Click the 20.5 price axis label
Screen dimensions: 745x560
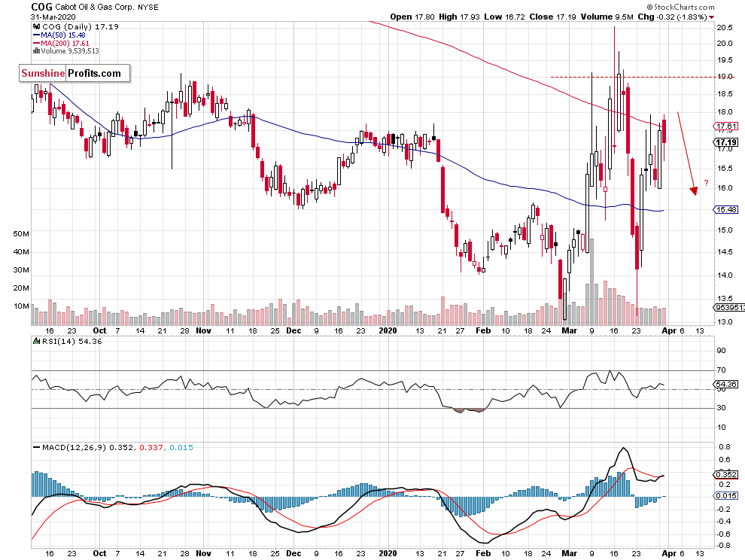click(725, 28)
